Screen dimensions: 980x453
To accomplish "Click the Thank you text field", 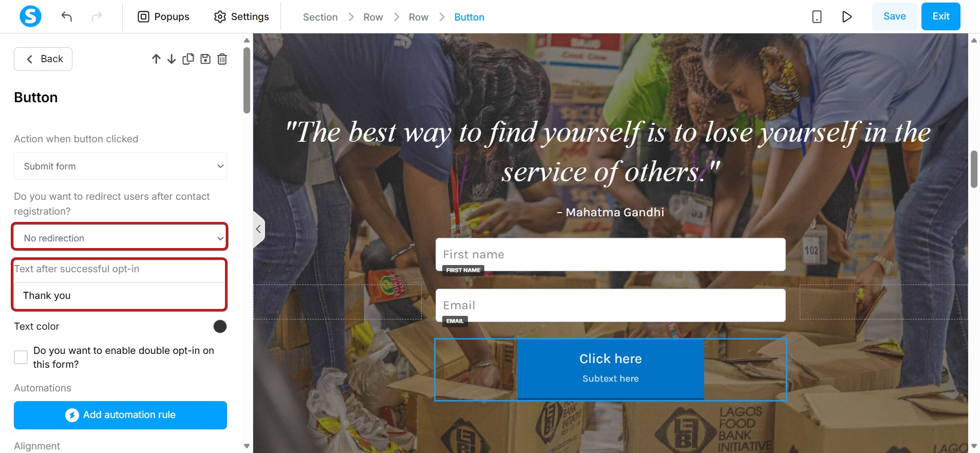I will point(119,295).
